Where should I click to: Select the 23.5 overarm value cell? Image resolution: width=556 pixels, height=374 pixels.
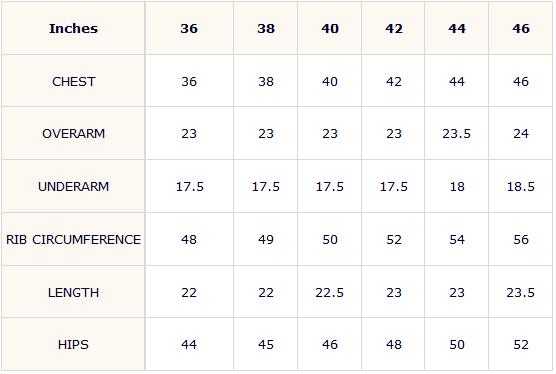pyautogui.click(x=456, y=133)
